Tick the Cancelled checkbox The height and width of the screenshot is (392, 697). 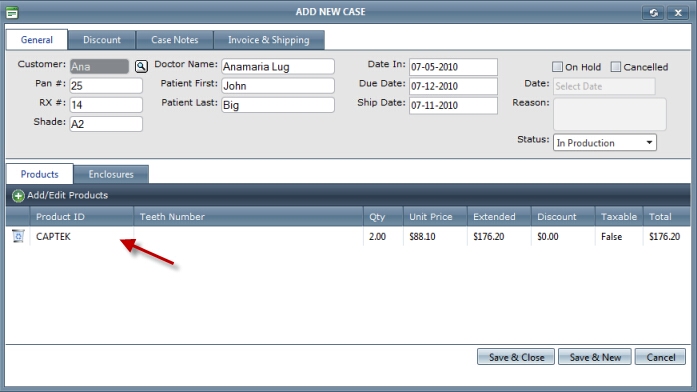tap(616, 67)
